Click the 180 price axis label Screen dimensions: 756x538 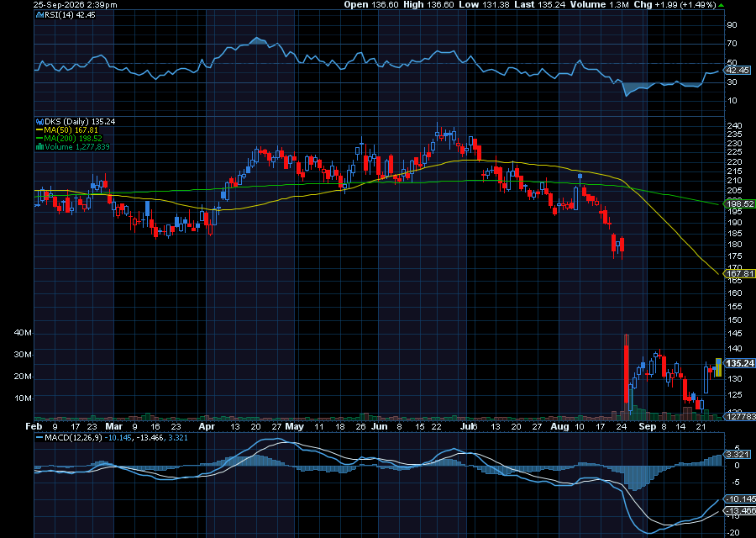[734, 245]
